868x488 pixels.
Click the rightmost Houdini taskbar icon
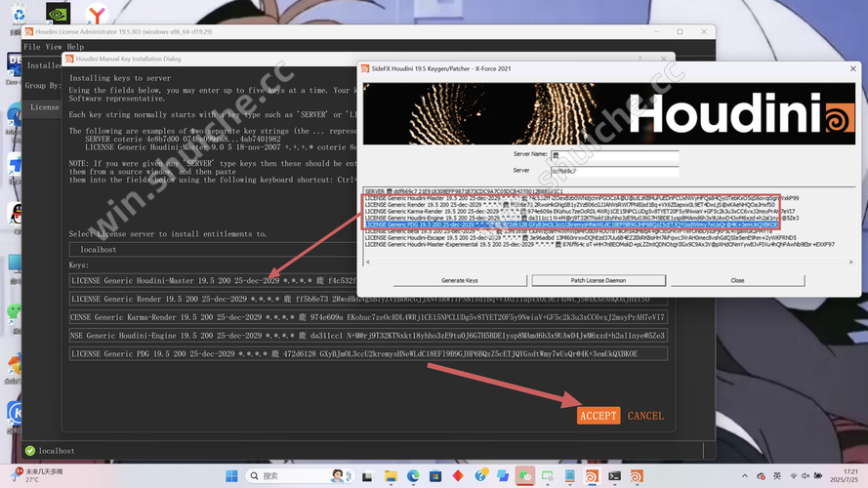637,476
